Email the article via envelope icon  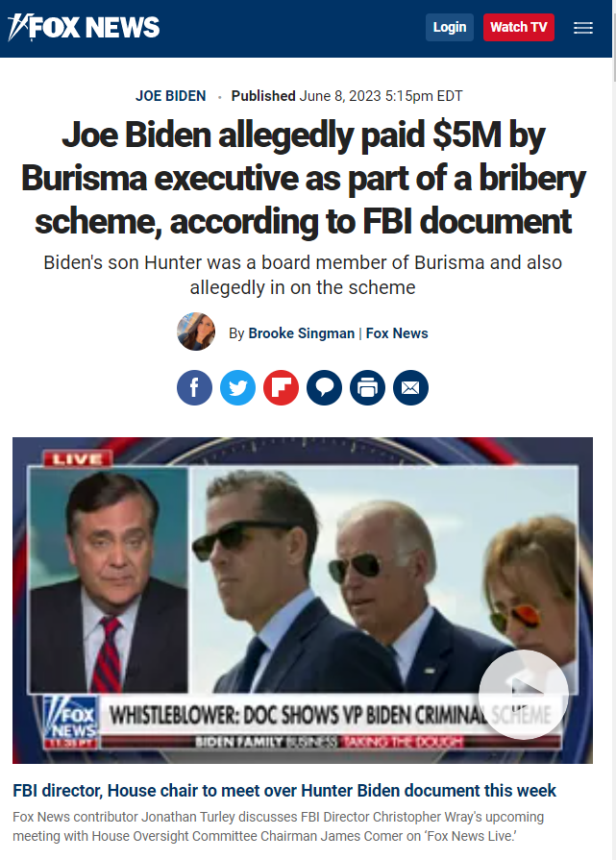pyautogui.click(x=411, y=388)
